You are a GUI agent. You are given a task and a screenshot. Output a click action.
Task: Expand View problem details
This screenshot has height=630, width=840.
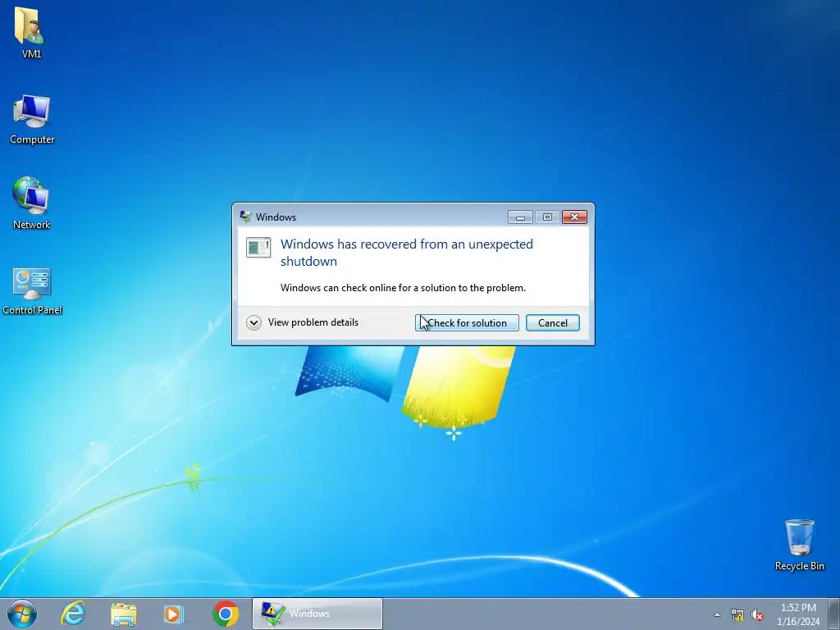[302, 322]
